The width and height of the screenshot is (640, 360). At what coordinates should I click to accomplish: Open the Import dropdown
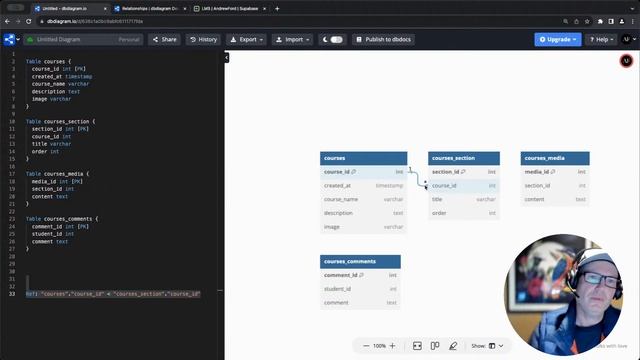tap(292, 40)
